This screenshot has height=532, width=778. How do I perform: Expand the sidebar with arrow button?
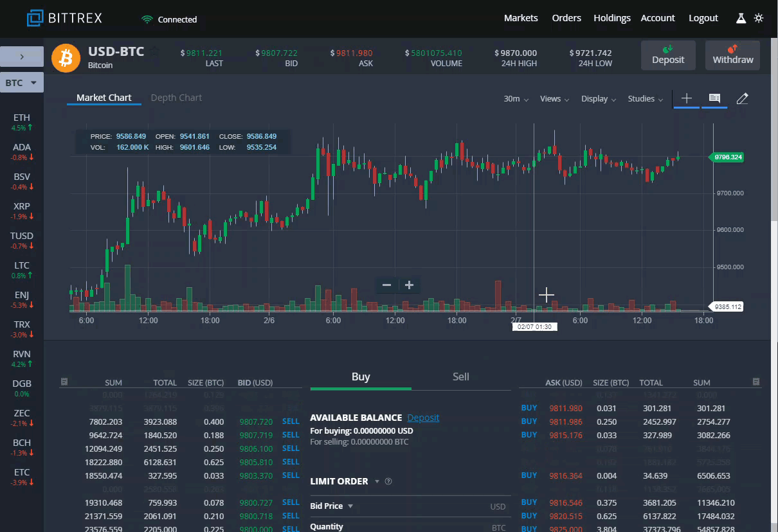[22, 57]
